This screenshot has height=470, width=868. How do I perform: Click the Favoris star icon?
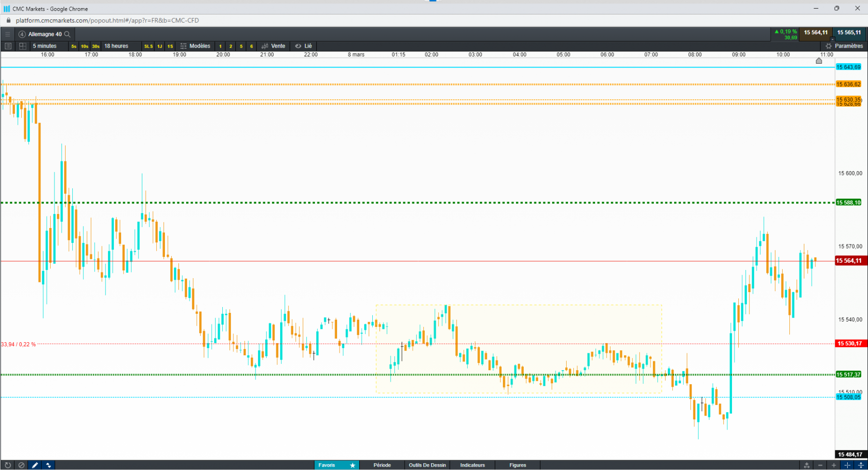[353, 465]
